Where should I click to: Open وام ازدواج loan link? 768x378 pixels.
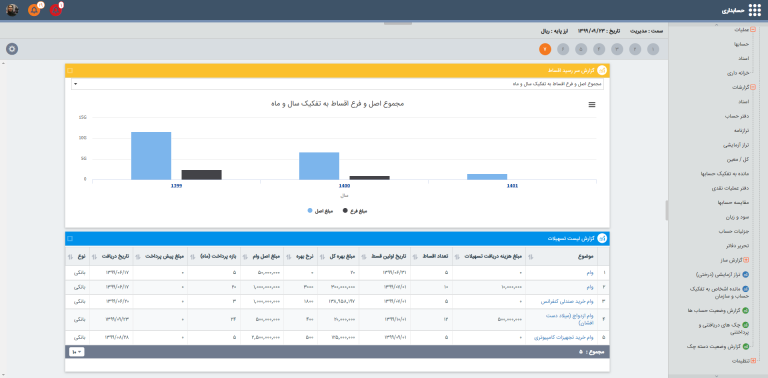[x=570, y=319]
